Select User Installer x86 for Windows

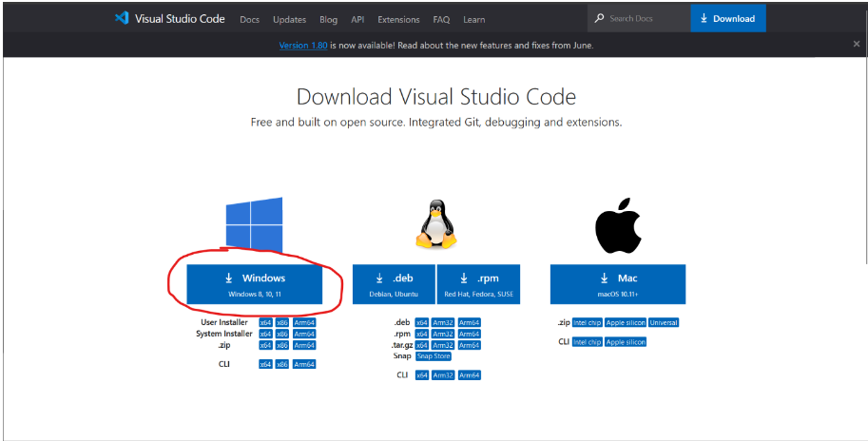point(282,322)
